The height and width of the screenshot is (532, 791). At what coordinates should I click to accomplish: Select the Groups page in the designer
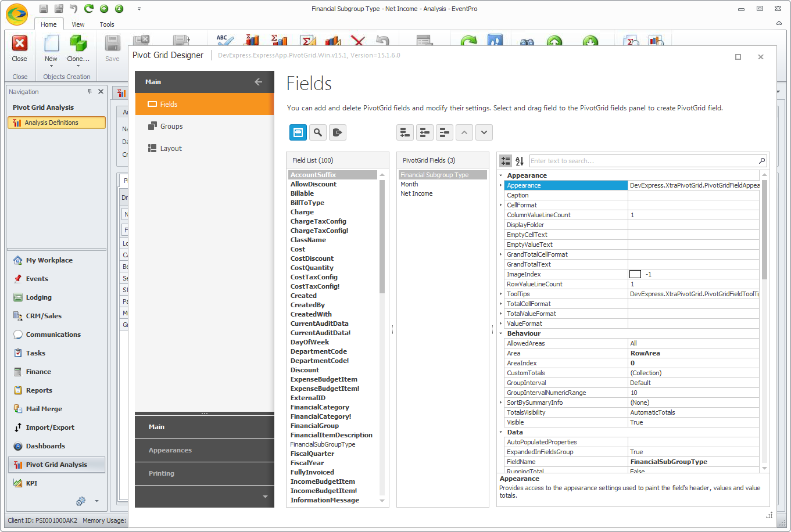point(205,126)
